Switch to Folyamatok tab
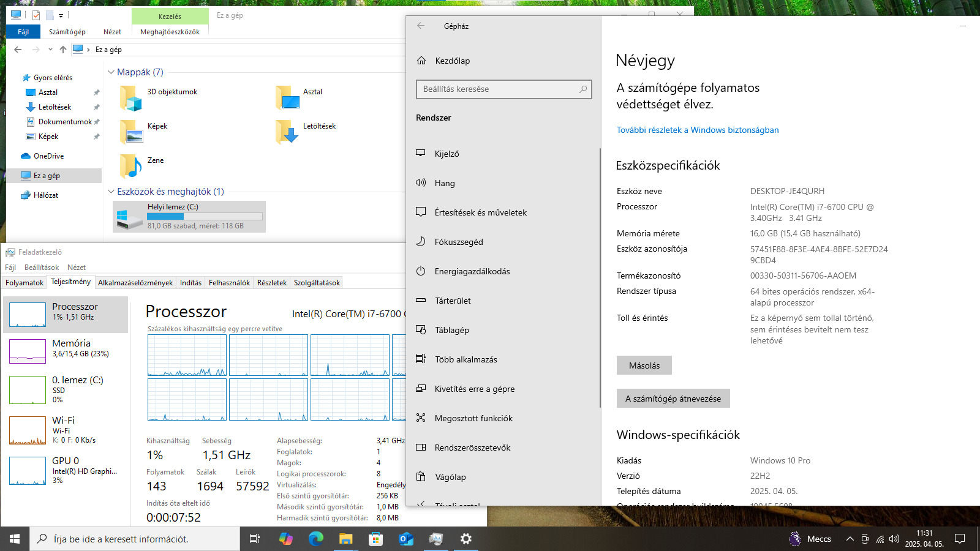Viewport: 980px width, 551px height. click(x=24, y=283)
